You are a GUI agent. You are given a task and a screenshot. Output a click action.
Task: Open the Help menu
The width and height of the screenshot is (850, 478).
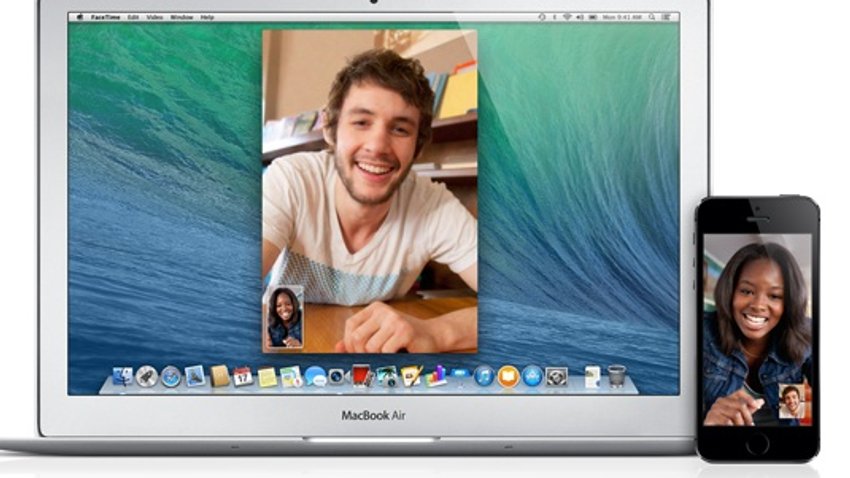click(207, 17)
